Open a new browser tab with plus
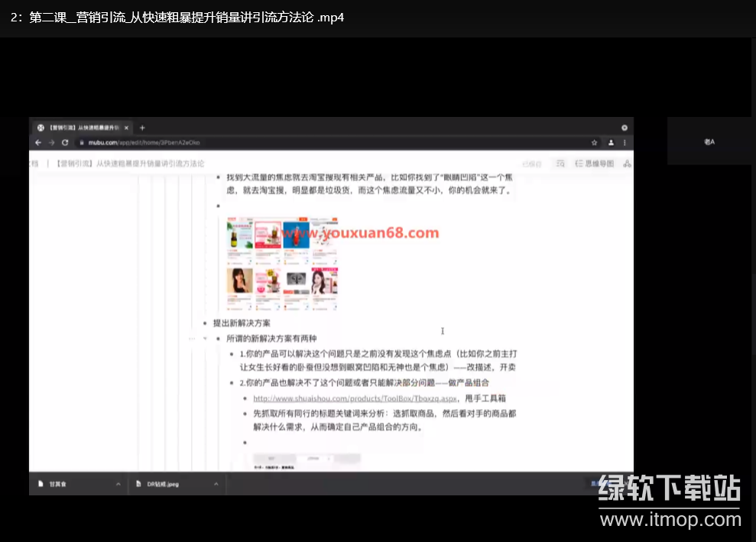This screenshot has width=756, height=542. click(142, 128)
